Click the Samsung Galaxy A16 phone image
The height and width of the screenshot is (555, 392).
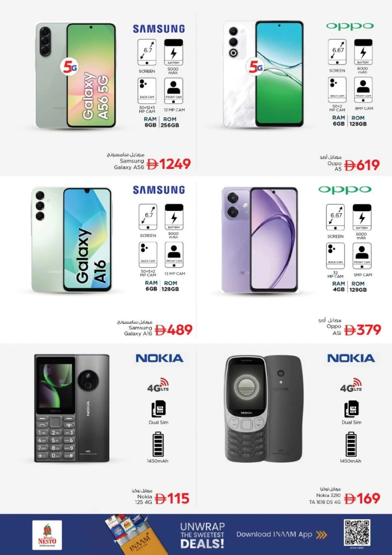tap(72, 240)
